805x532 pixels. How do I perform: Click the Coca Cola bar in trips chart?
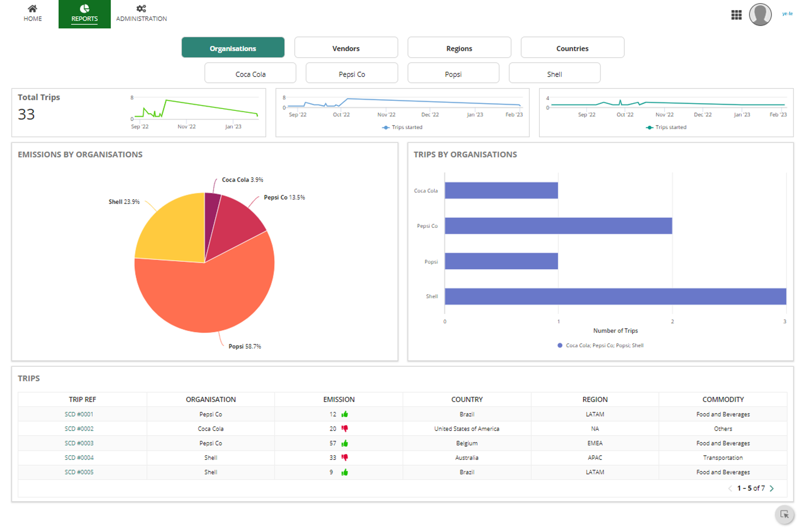pos(501,191)
